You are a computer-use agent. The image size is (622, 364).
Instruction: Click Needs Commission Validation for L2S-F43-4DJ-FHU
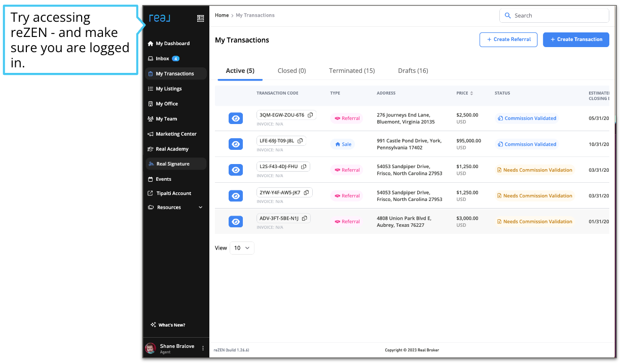click(x=534, y=170)
